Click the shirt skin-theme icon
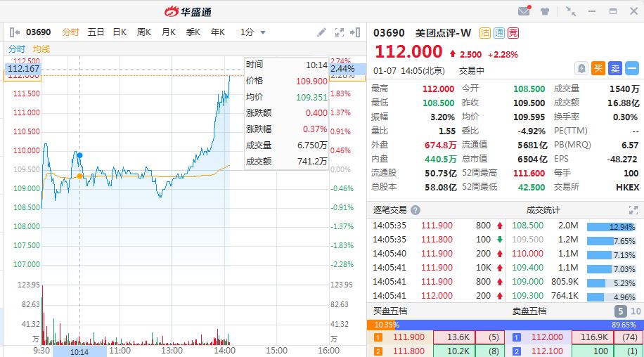The width and height of the screenshot is (644, 357). tap(544, 11)
